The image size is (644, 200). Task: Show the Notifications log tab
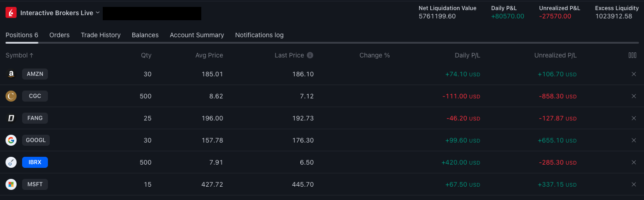(259, 35)
